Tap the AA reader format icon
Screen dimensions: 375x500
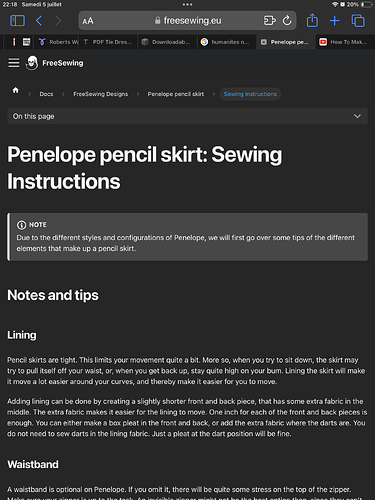88,21
